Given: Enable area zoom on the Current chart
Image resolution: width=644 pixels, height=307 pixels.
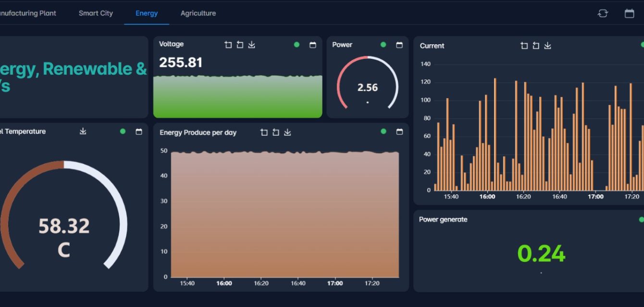Looking at the screenshot, I should (x=524, y=46).
